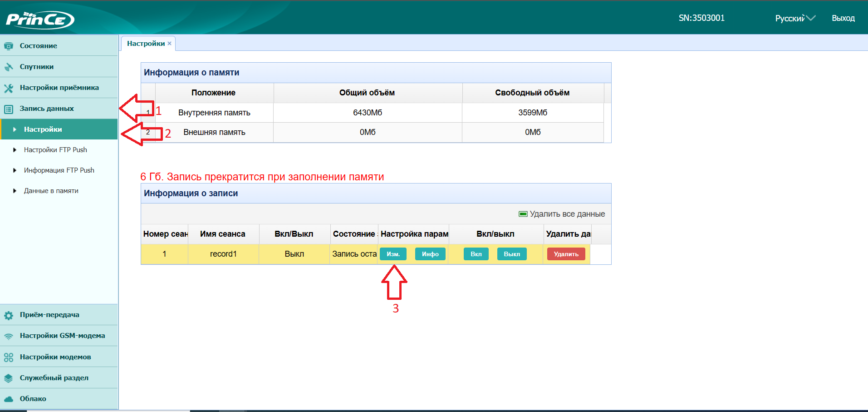Click the GSM-модема wifi icon
Viewport: 868px width, 412px height.
tap(9, 336)
